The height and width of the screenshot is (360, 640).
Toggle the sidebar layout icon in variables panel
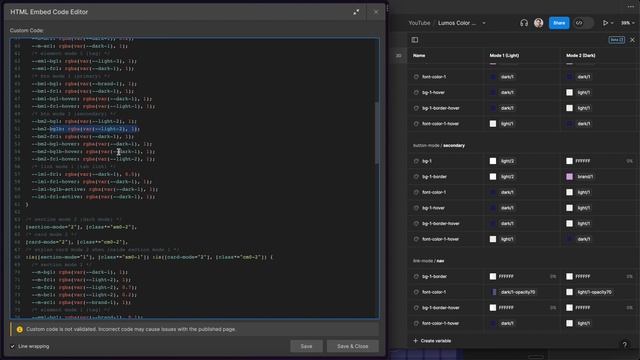click(415, 40)
